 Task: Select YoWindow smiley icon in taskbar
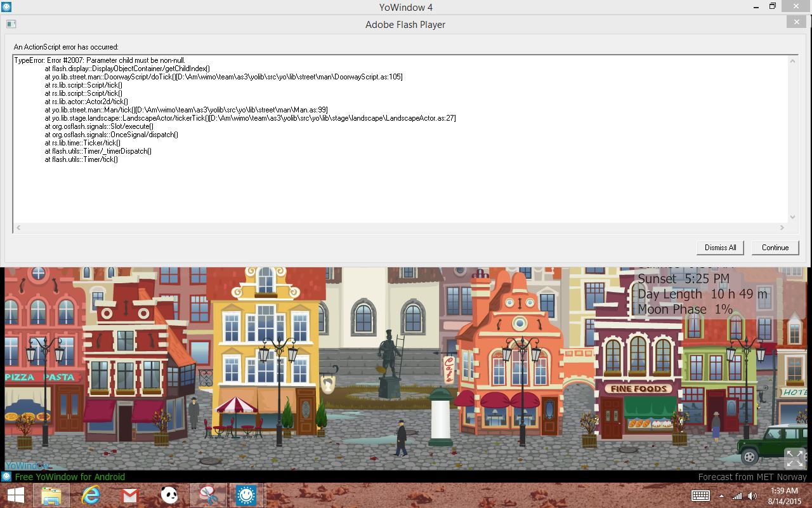coord(246,495)
